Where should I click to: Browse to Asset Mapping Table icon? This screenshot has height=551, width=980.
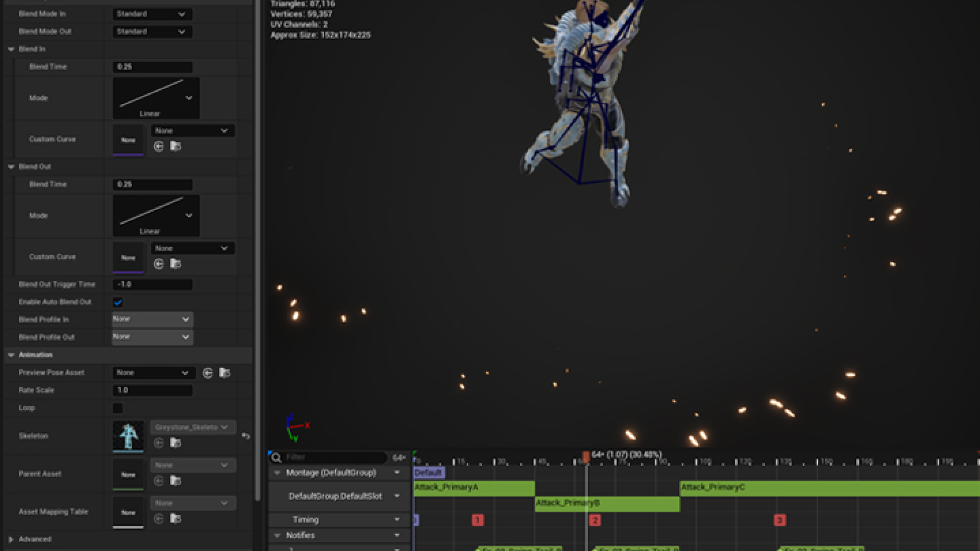pos(176,519)
